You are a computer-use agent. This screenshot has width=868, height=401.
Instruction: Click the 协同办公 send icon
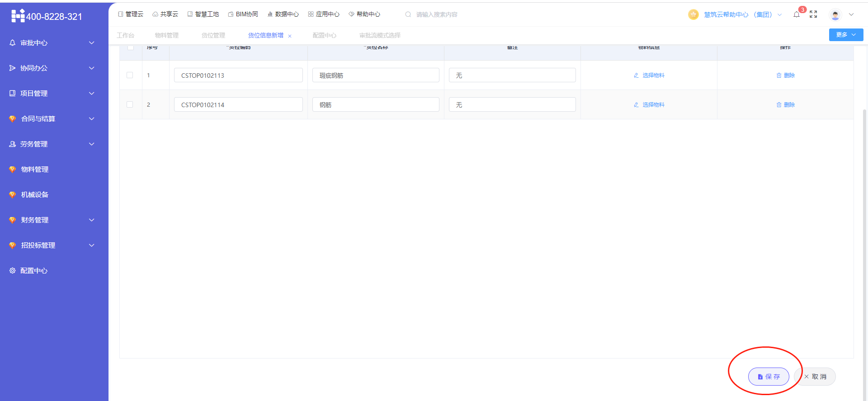pyautogui.click(x=13, y=68)
